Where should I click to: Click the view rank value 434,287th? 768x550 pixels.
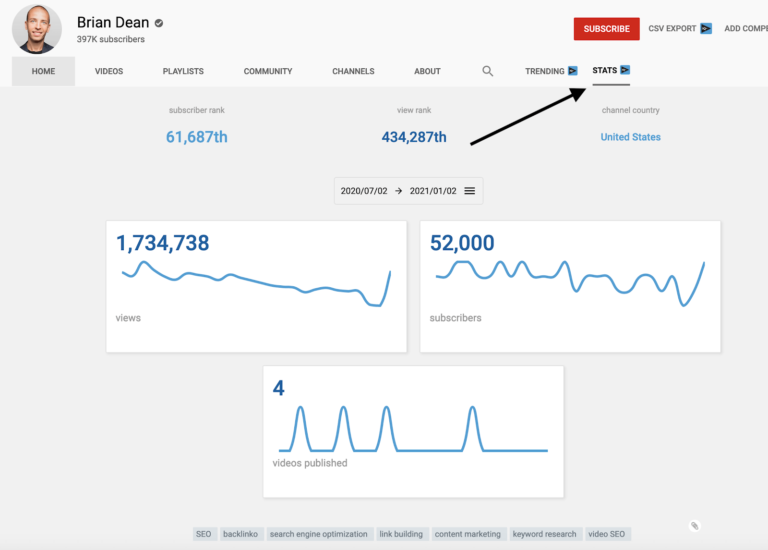414,137
